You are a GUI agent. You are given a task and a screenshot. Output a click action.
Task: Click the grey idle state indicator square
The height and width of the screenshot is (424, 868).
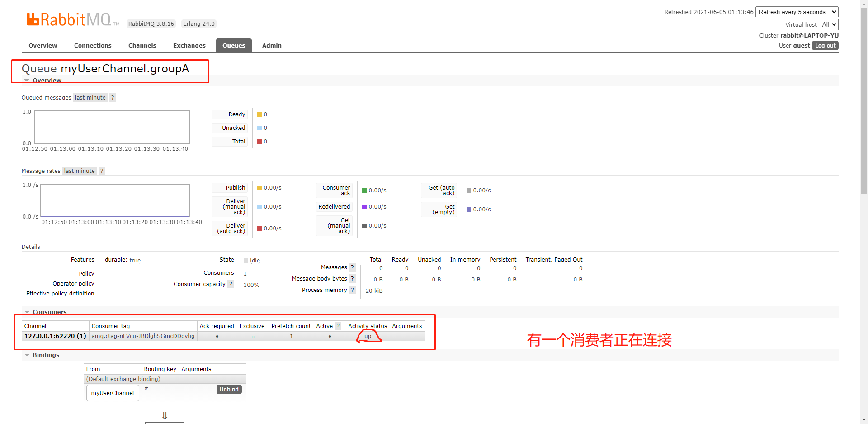(x=246, y=261)
